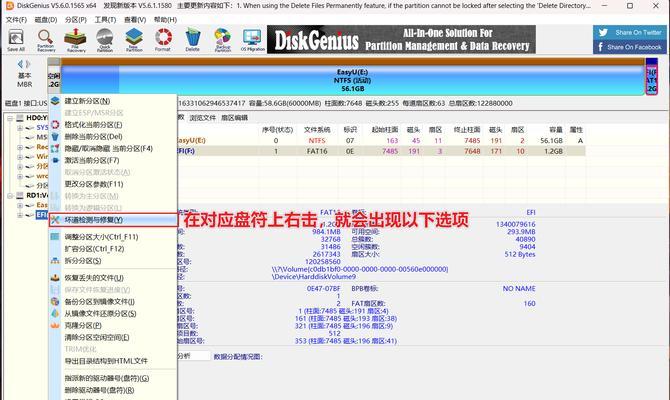Launch the File Recovery tool
670x400 pixels.
(x=76, y=40)
